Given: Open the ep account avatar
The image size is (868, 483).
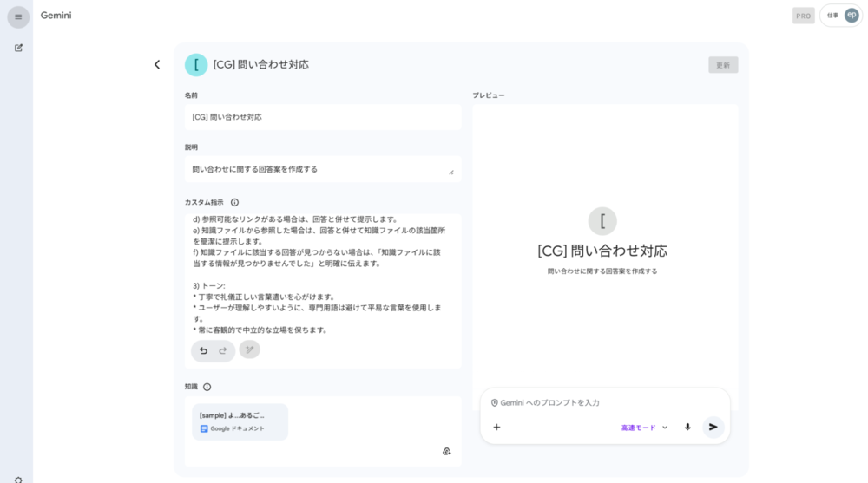Looking at the screenshot, I should point(852,16).
